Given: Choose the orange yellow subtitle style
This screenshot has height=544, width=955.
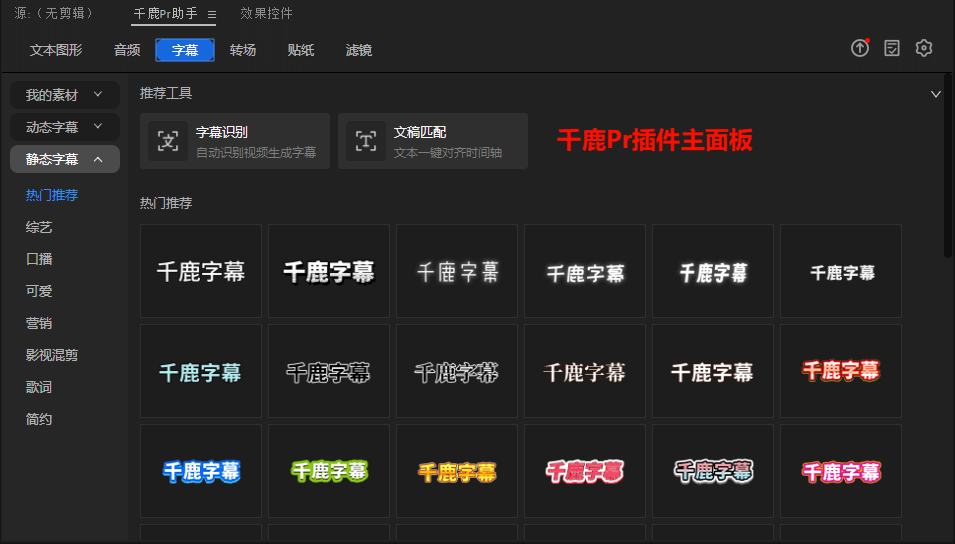Looking at the screenshot, I should pos(457,471).
